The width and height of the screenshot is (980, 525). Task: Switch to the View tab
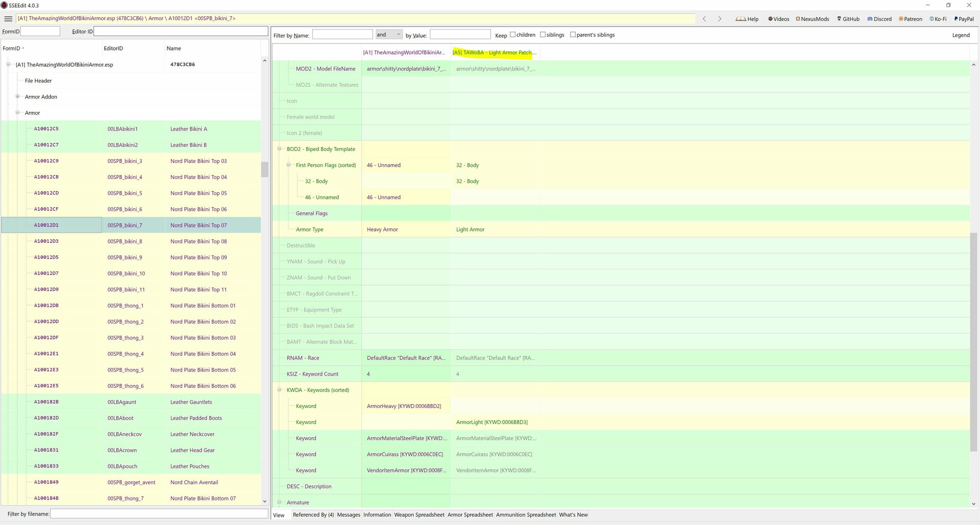(x=279, y=515)
